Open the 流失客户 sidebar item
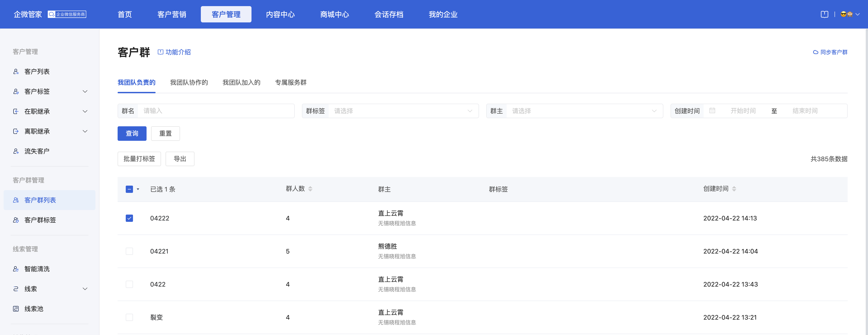This screenshot has height=335, width=868. [50, 151]
